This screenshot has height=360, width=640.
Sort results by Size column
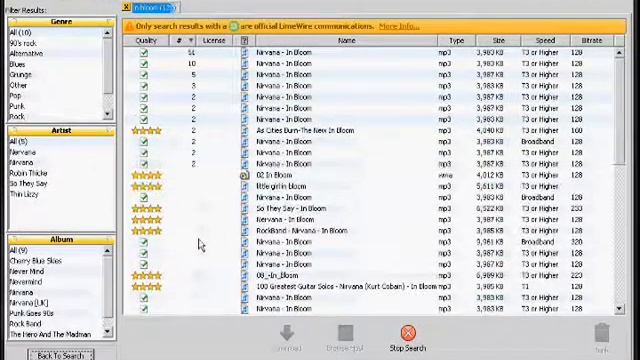click(498, 40)
